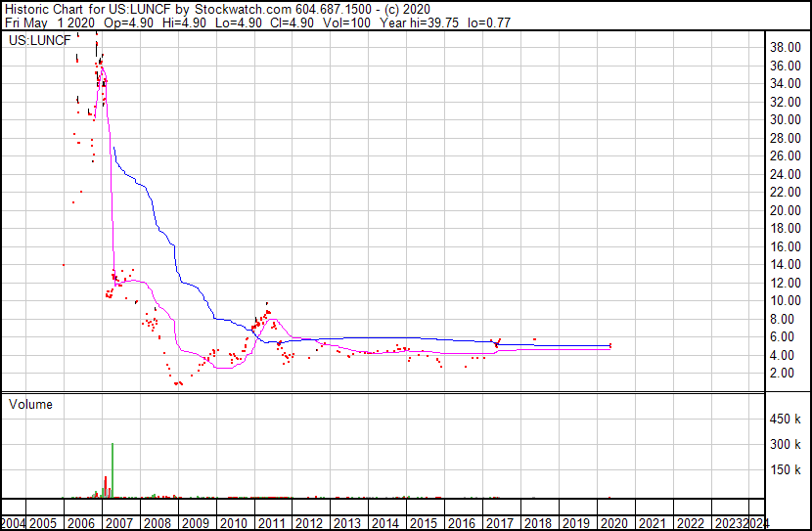Click the 450 k volume axis label
The width and height of the screenshot is (812, 531).
[787, 420]
